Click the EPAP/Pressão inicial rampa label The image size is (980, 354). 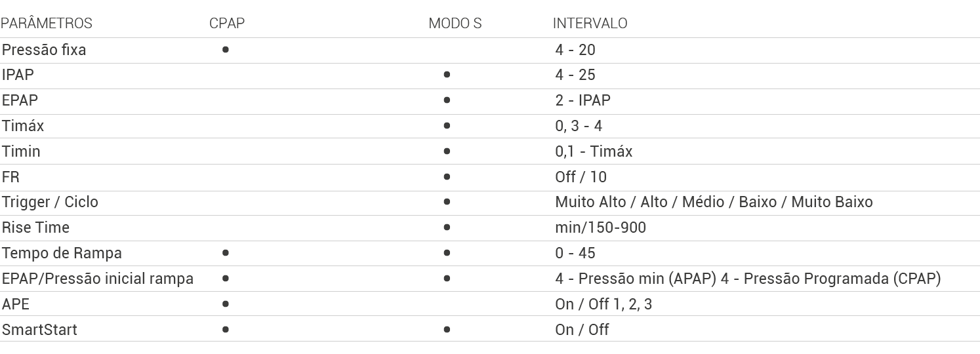pos(98,279)
